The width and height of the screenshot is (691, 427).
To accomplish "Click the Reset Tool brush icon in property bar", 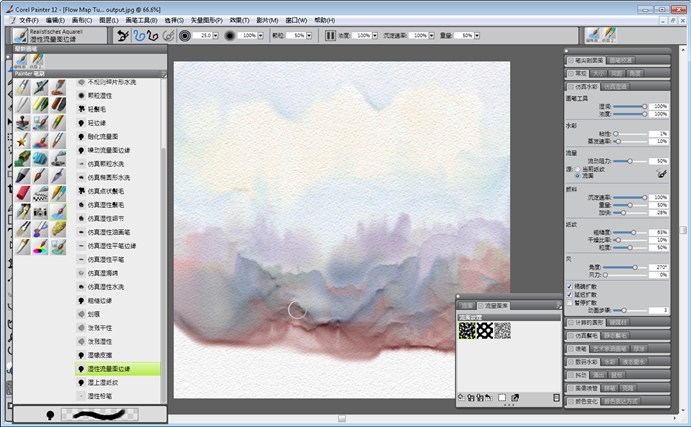I will (123, 35).
